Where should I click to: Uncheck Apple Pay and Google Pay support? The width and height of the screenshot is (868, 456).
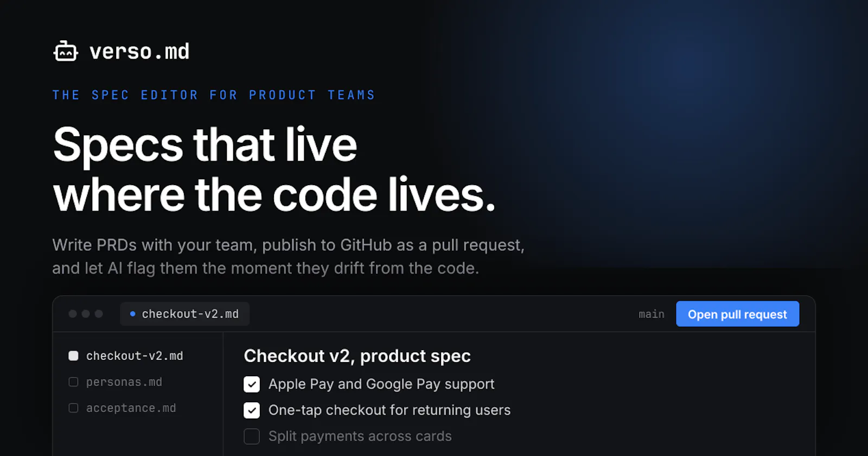pyautogui.click(x=252, y=384)
